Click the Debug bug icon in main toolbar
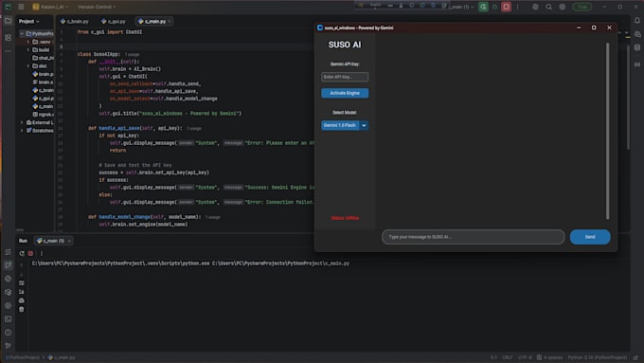Image resolution: width=644 pixels, height=363 pixels. (x=495, y=7)
